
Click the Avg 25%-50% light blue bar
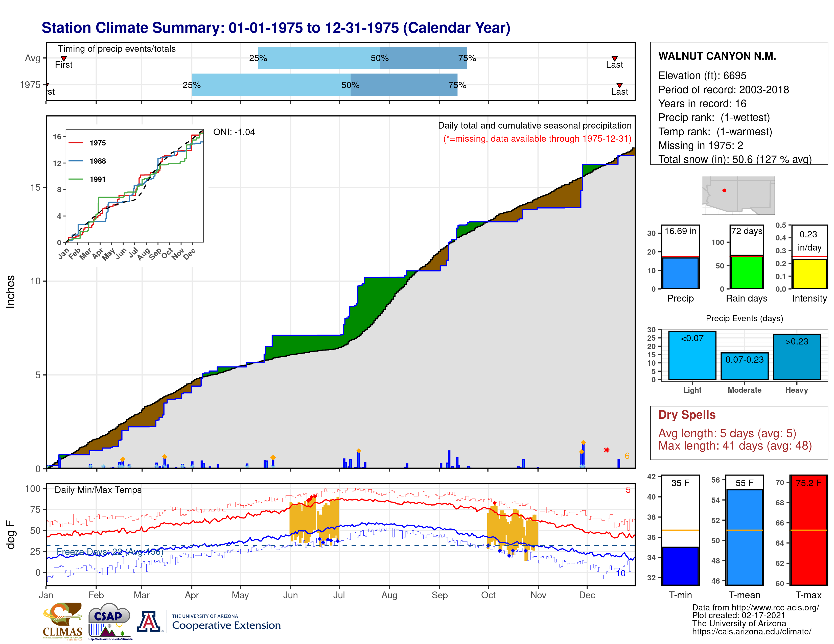click(319, 58)
